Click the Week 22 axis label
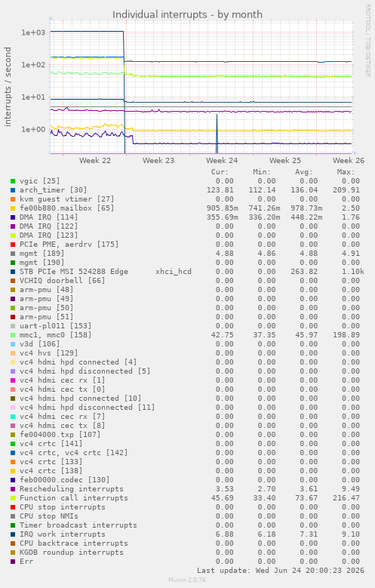375x588 pixels. [x=95, y=161]
